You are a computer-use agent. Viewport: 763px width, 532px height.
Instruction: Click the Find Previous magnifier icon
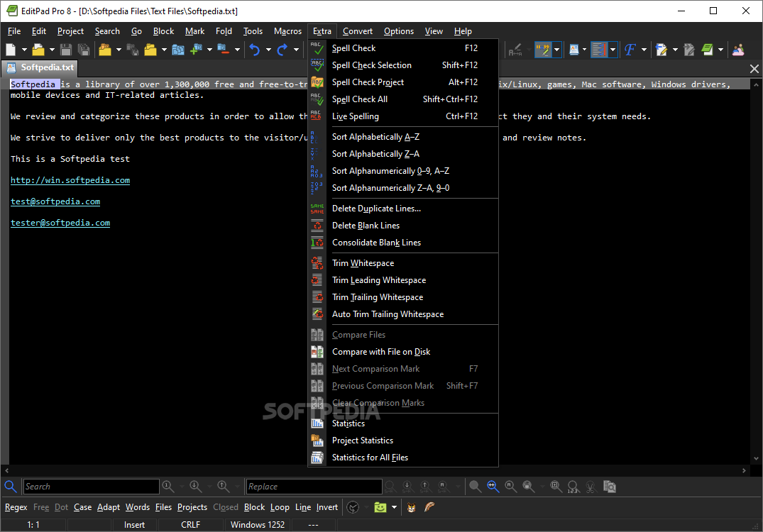224,487
